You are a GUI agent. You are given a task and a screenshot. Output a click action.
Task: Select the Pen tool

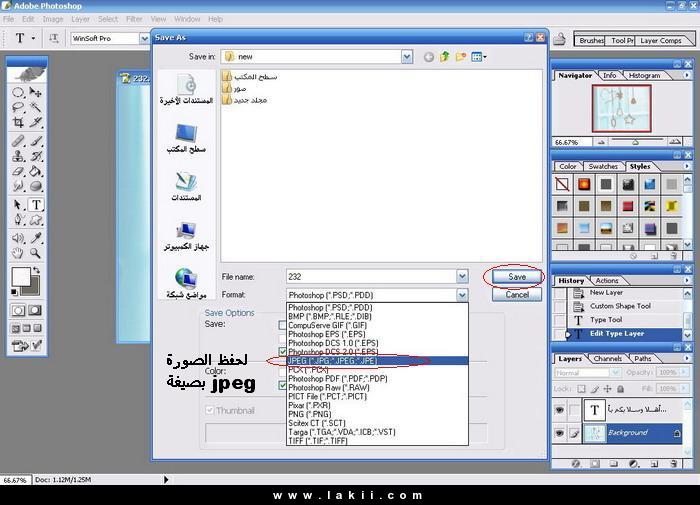(x=18, y=219)
